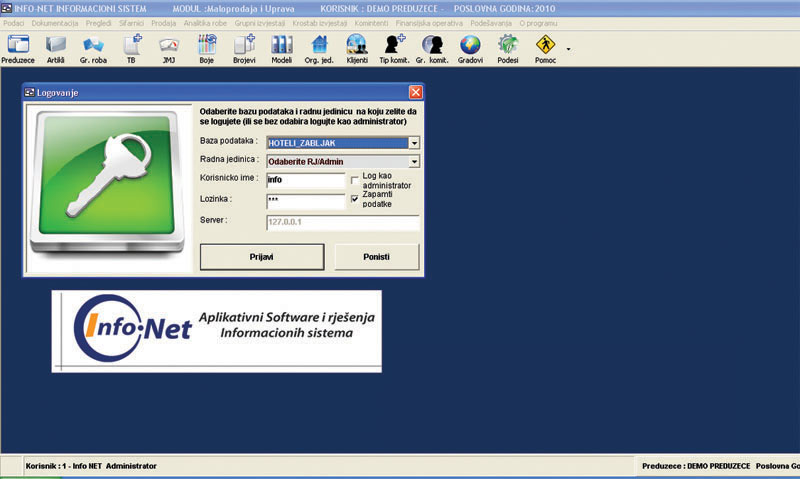Open the Grupni izvjestaji menu
Viewport: 800px width, 479px height.
[x=260, y=23]
